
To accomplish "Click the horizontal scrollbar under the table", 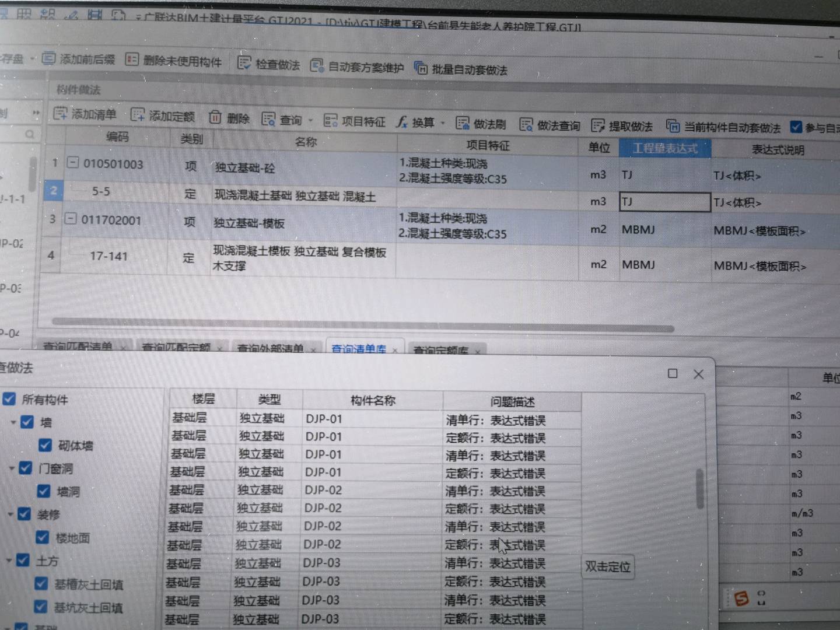I will [363, 324].
